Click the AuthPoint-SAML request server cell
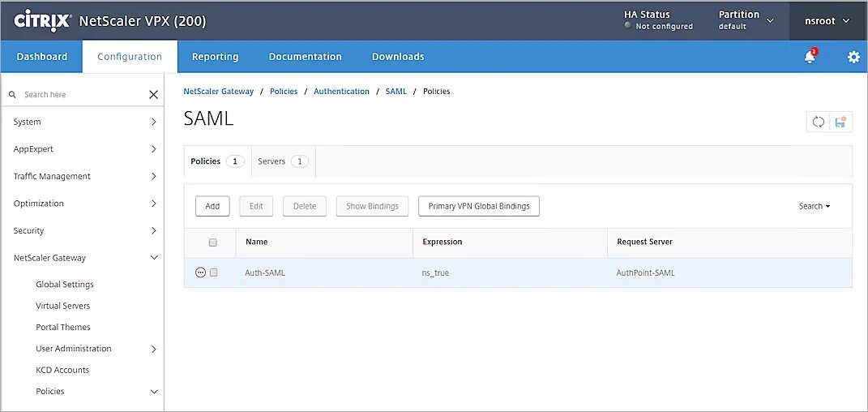 tap(645, 273)
